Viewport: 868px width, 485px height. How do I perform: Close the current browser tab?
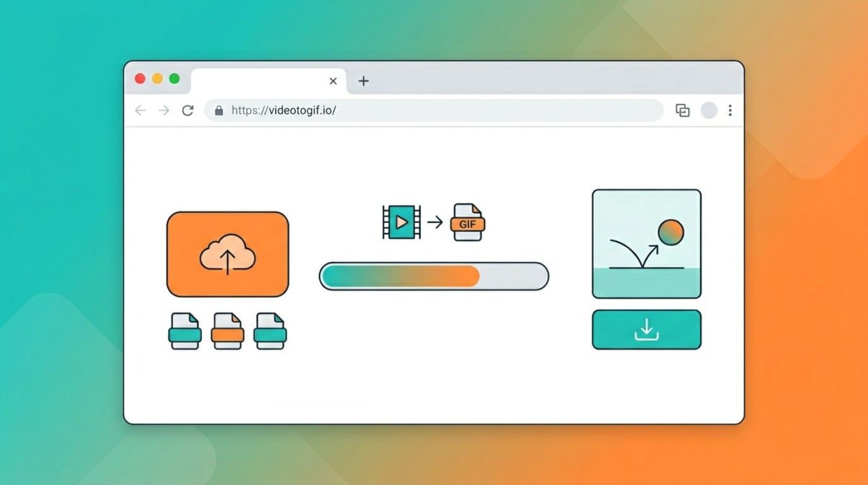coord(333,81)
